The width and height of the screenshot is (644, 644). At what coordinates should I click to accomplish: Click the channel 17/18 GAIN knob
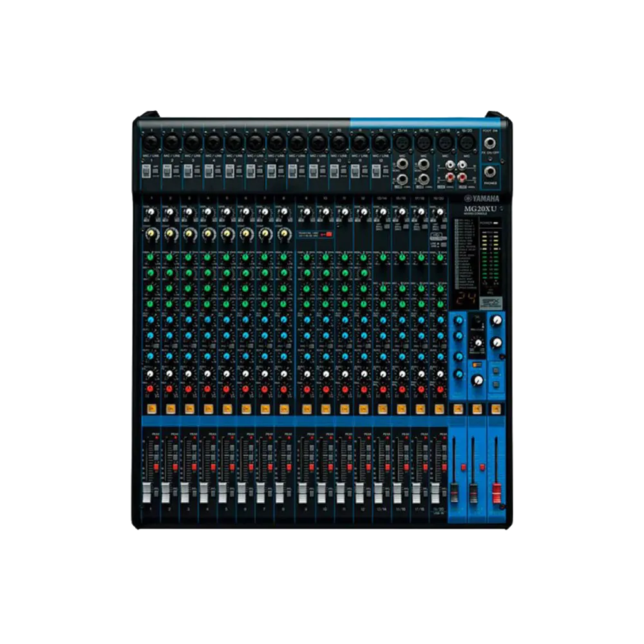(x=421, y=212)
